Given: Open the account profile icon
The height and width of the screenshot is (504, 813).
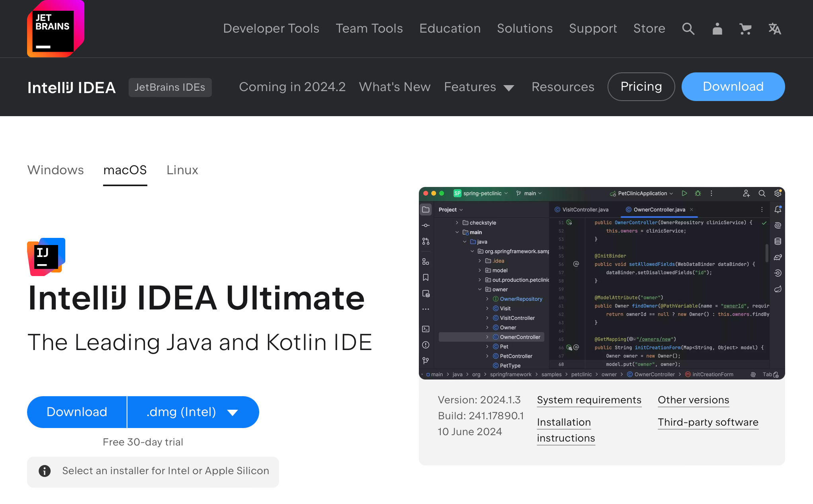Looking at the screenshot, I should [x=717, y=29].
